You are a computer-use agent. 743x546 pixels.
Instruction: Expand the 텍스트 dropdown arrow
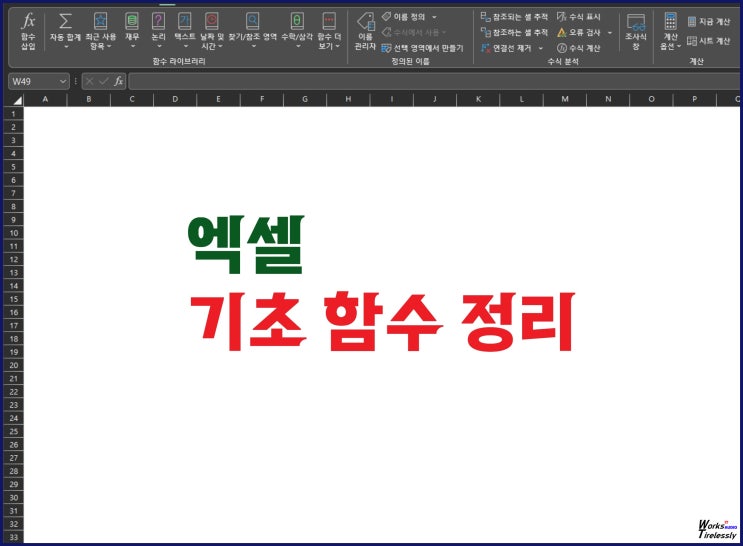click(185, 46)
